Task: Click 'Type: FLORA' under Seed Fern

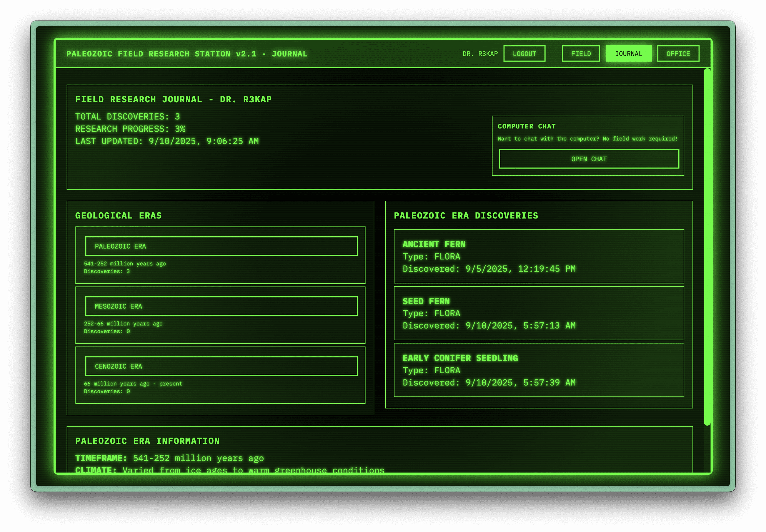Action: pyautogui.click(x=431, y=313)
